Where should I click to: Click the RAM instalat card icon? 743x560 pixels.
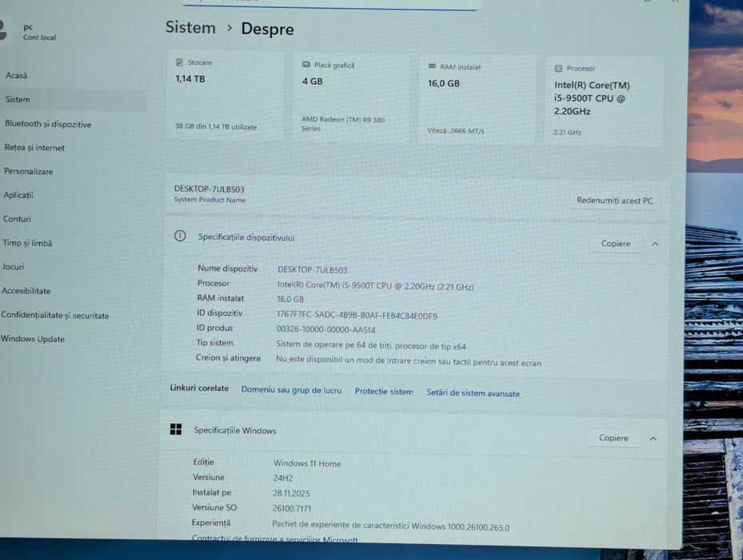432,66
